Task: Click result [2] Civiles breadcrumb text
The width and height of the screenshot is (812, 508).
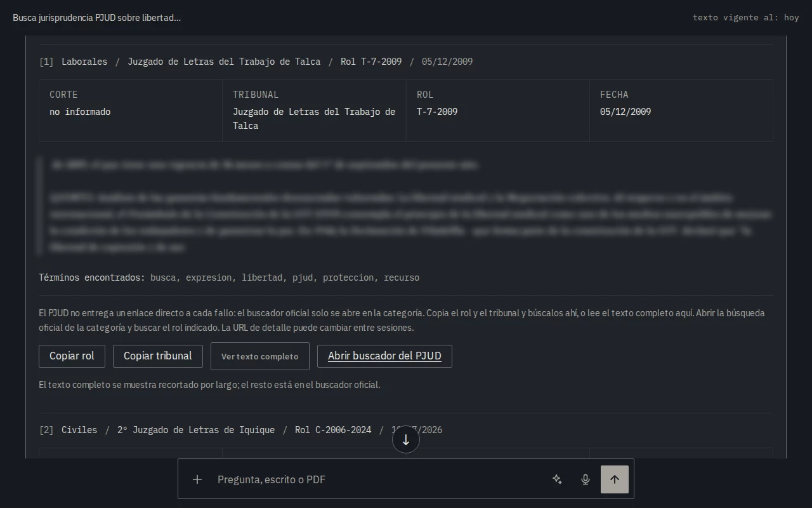Action: point(79,430)
